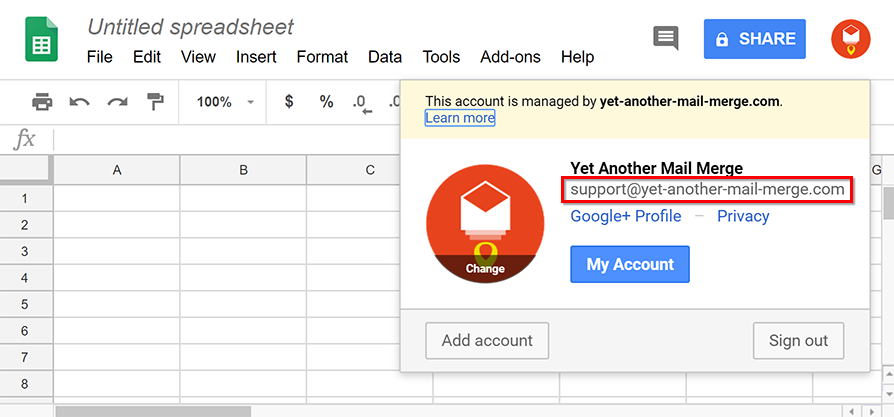Open the comments speech bubble icon
Screen dimensions: 894x417
point(665,39)
